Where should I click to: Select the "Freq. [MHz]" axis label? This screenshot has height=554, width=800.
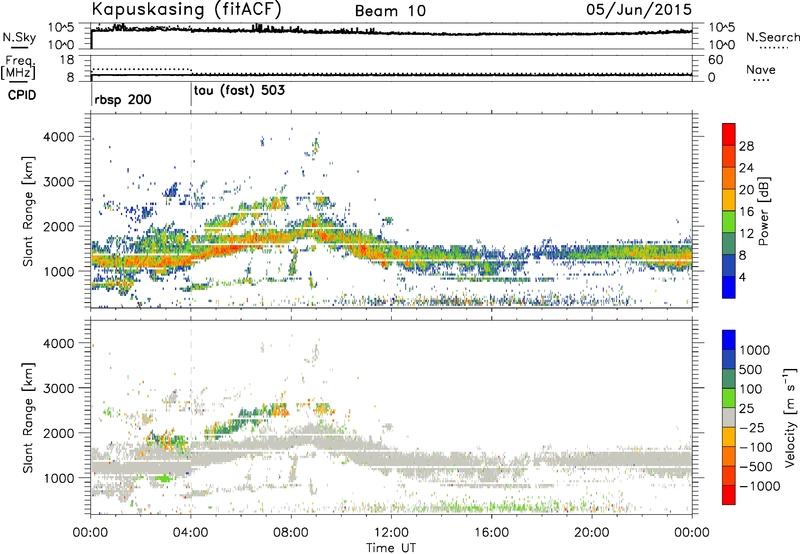coord(18,67)
